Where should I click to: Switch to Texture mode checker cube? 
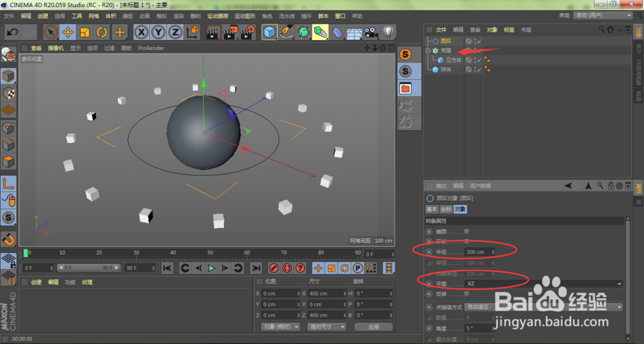pyautogui.click(x=8, y=93)
